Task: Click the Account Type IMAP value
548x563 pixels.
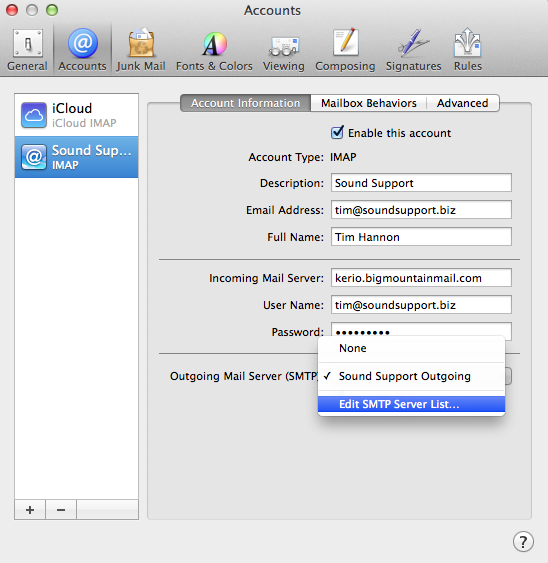Action: (x=343, y=157)
